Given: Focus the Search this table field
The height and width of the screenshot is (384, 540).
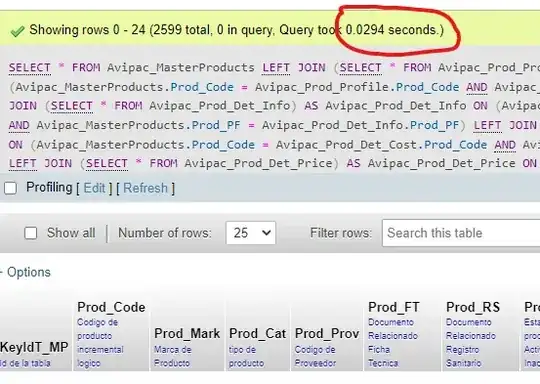Looking at the screenshot, I should tap(461, 233).
